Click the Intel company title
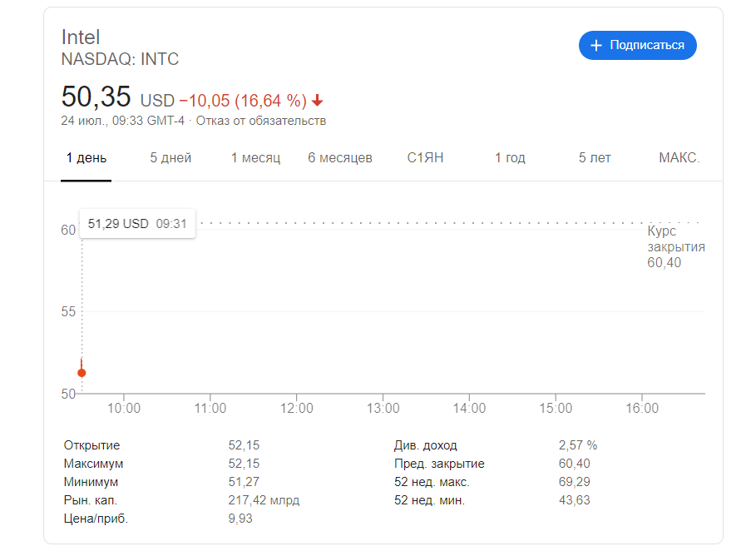 coord(81,37)
